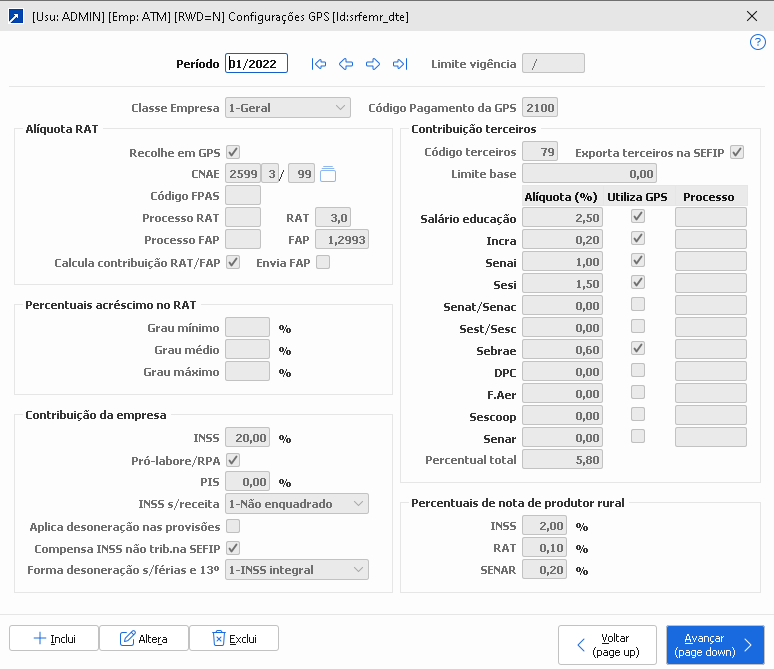
Task: Go to the first period record
Action: coord(319,64)
